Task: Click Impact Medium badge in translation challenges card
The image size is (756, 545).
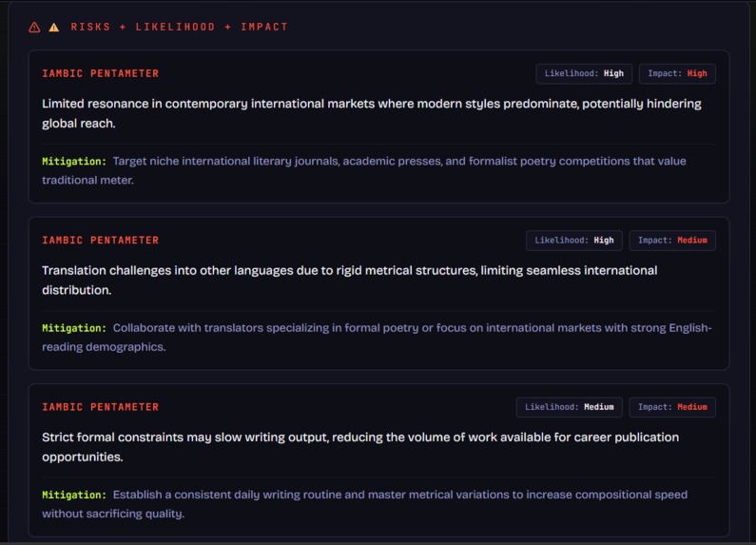Action: (x=672, y=241)
